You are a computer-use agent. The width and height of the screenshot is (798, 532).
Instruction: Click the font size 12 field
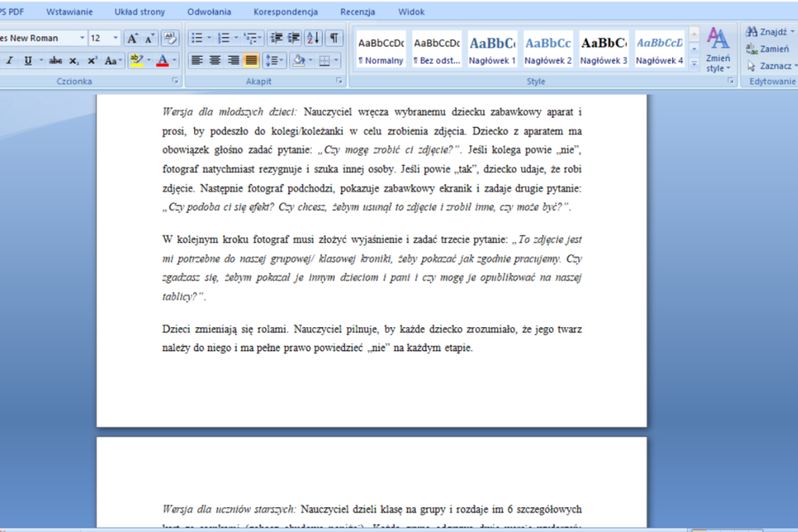99,38
